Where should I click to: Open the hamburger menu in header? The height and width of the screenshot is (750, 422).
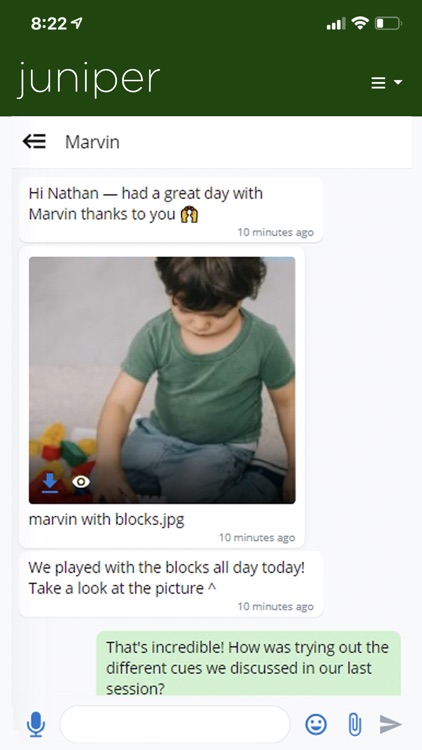click(378, 83)
